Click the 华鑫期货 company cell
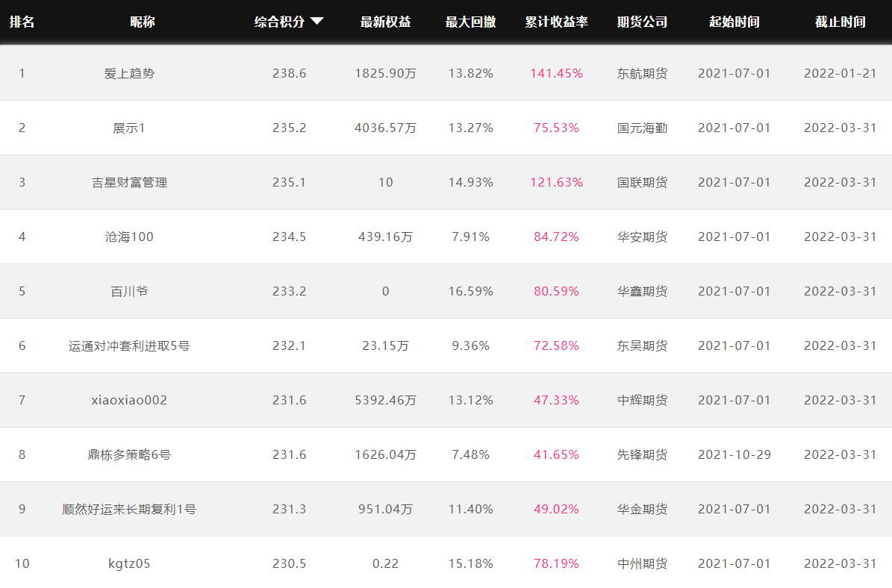The image size is (892, 588). tap(642, 291)
